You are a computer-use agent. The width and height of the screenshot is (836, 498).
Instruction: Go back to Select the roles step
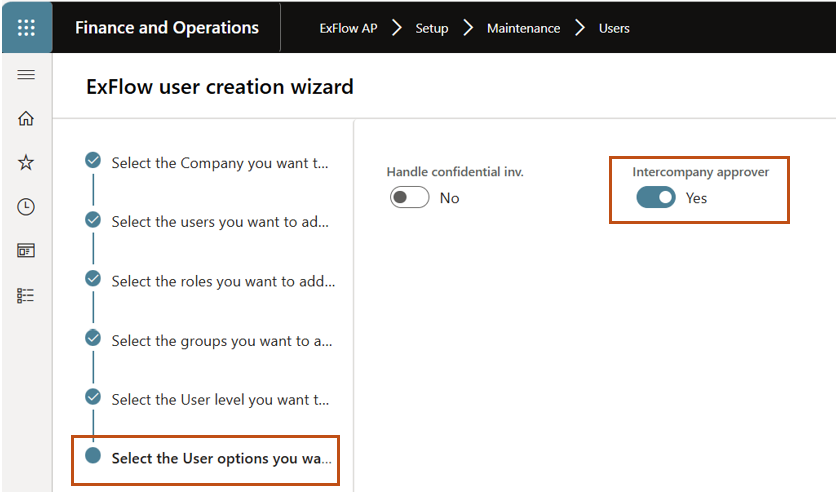[x=223, y=281]
